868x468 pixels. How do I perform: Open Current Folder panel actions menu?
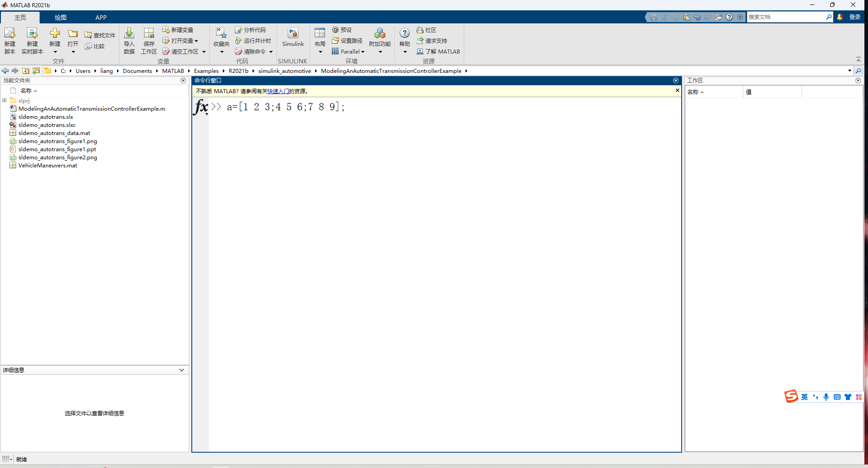183,81
